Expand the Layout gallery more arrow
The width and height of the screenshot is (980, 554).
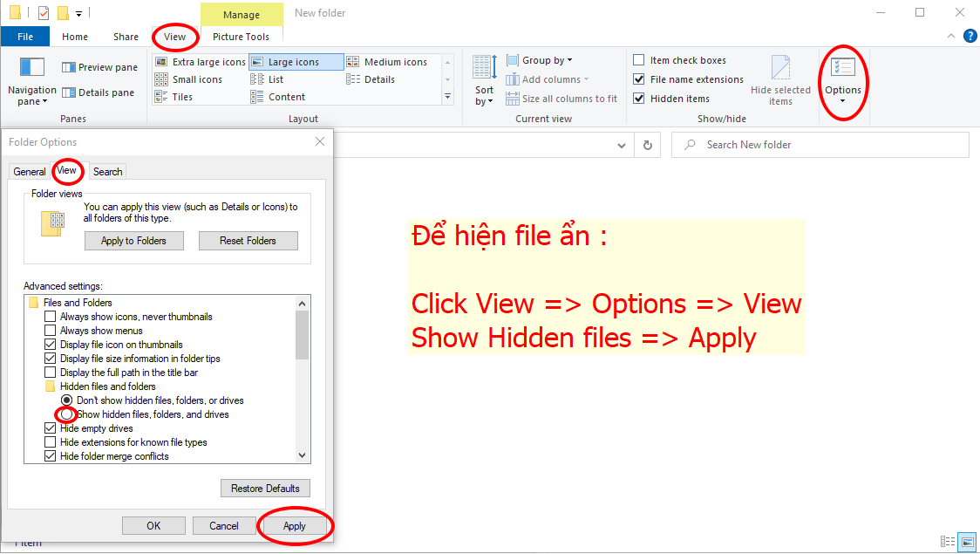point(447,96)
